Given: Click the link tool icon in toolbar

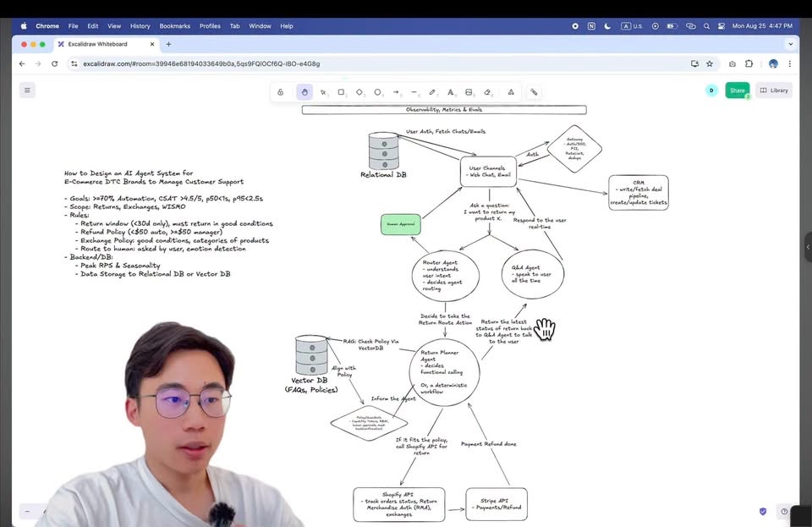Looking at the screenshot, I should [534, 92].
